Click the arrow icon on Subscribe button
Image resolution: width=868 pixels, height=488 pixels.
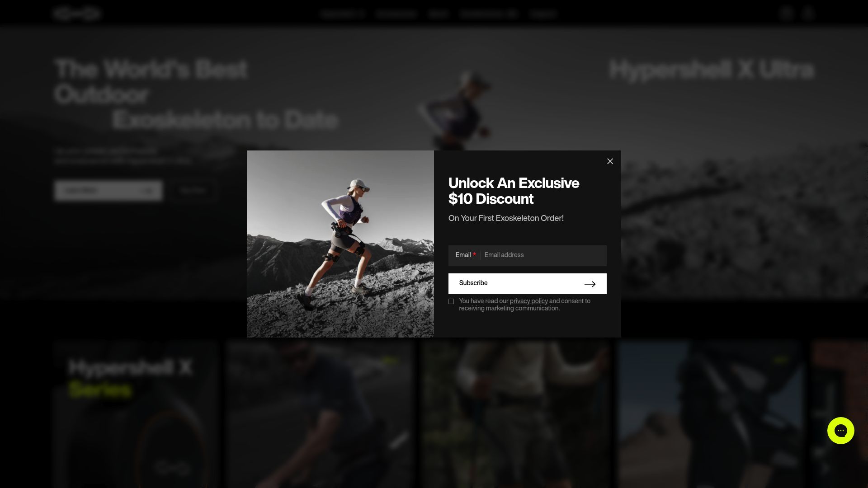(590, 284)
